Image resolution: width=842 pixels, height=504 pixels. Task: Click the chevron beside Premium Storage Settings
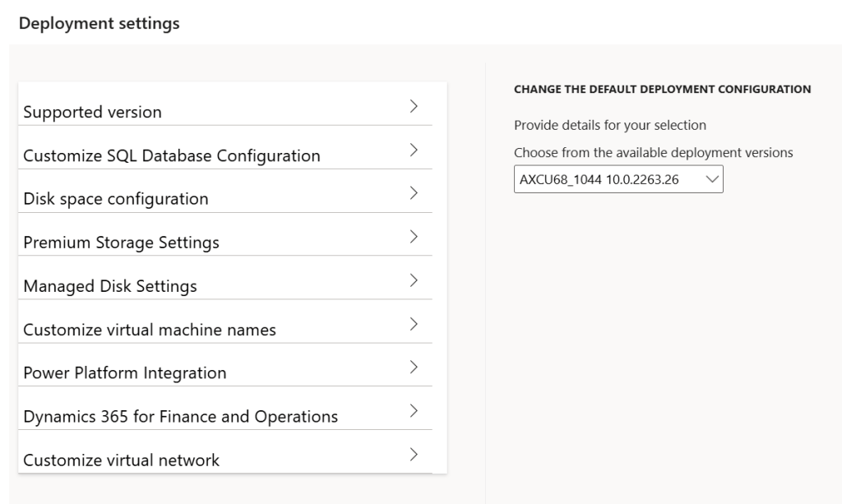click(x=414, y=238)
